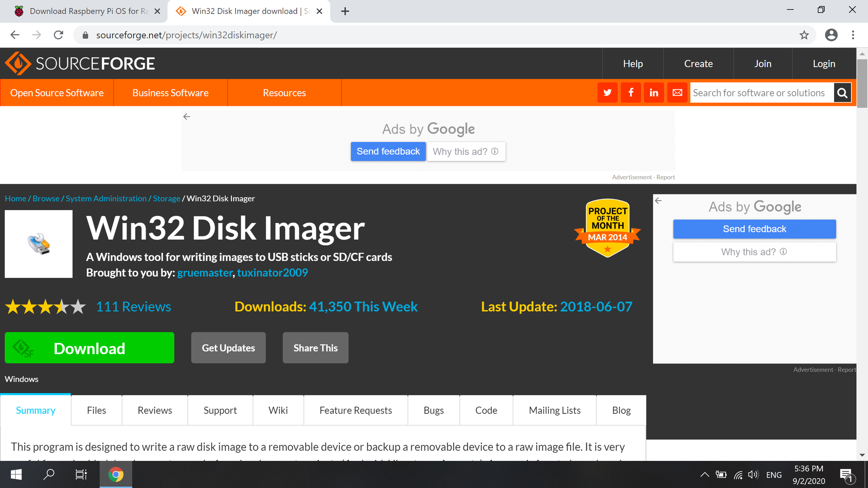Click the search magnifier button
Image resolution: width=868 pixels, height=488 pixels.
pyautogui.click(x=843, y=93)
